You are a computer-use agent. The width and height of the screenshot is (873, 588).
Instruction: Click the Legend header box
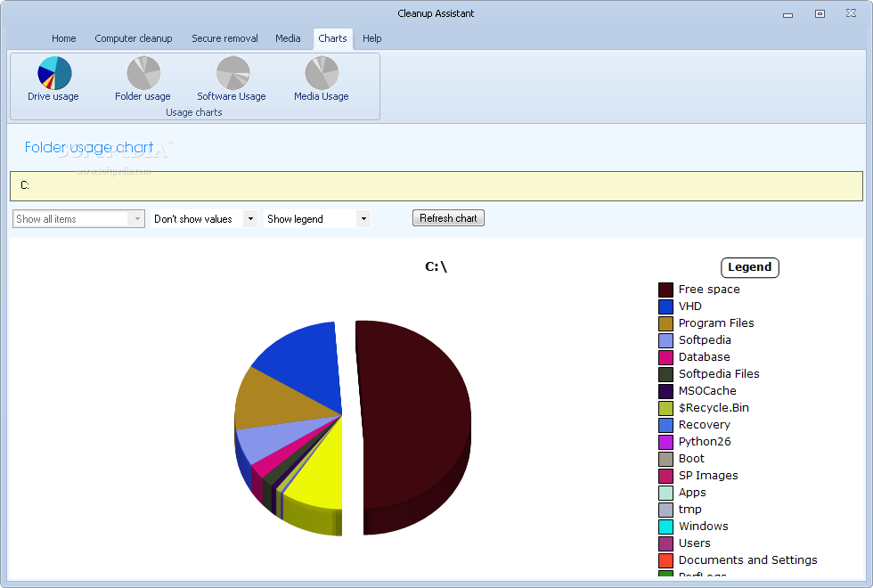pos(749,267)
